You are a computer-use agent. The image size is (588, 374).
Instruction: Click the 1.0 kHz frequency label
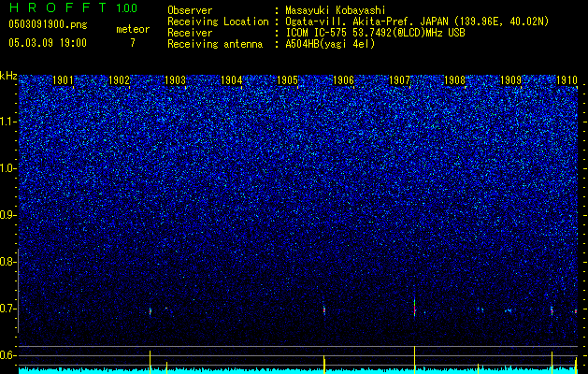[8, 168]
